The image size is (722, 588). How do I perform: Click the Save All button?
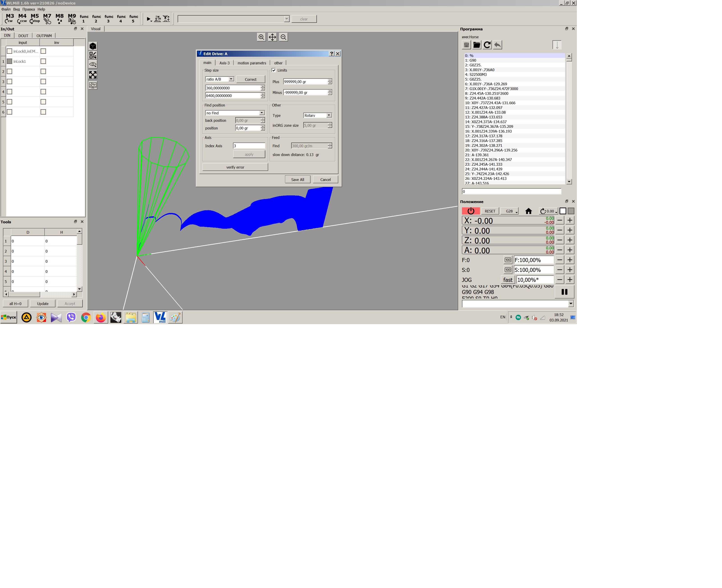pos(297,179)
